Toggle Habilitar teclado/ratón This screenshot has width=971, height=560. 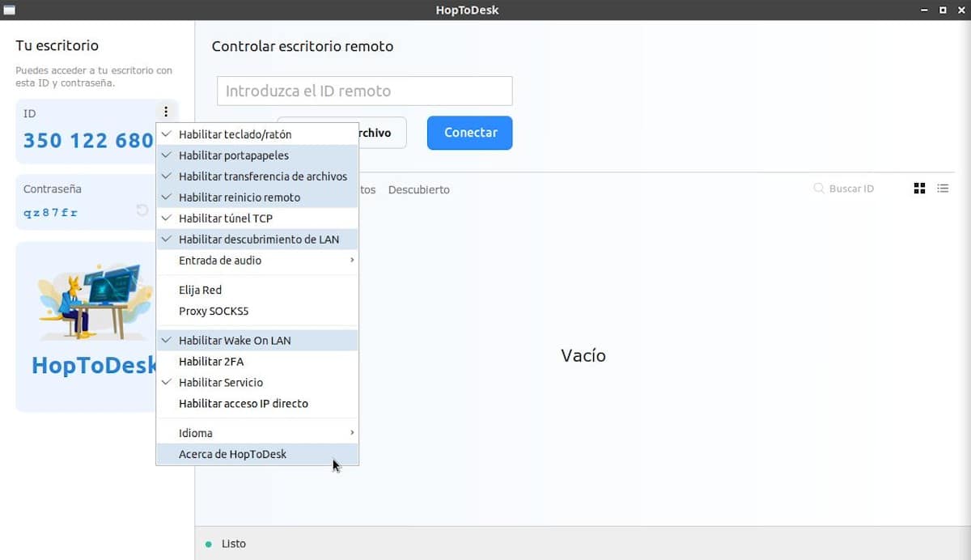(257, 134)
